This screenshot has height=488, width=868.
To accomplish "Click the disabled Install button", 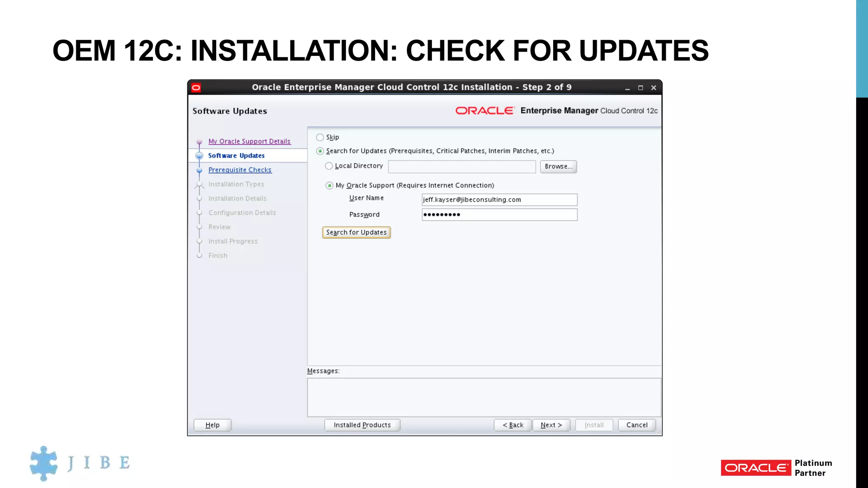I will coord(594,425).
